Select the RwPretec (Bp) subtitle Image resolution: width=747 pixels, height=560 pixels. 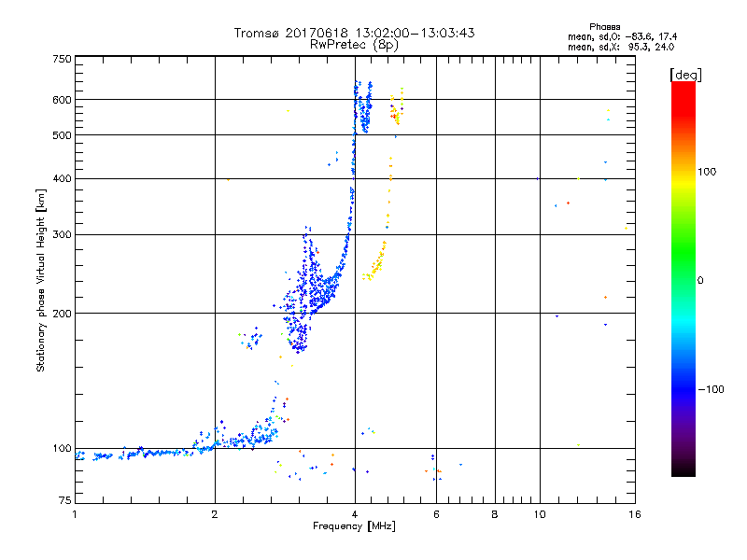coord(354,44)
